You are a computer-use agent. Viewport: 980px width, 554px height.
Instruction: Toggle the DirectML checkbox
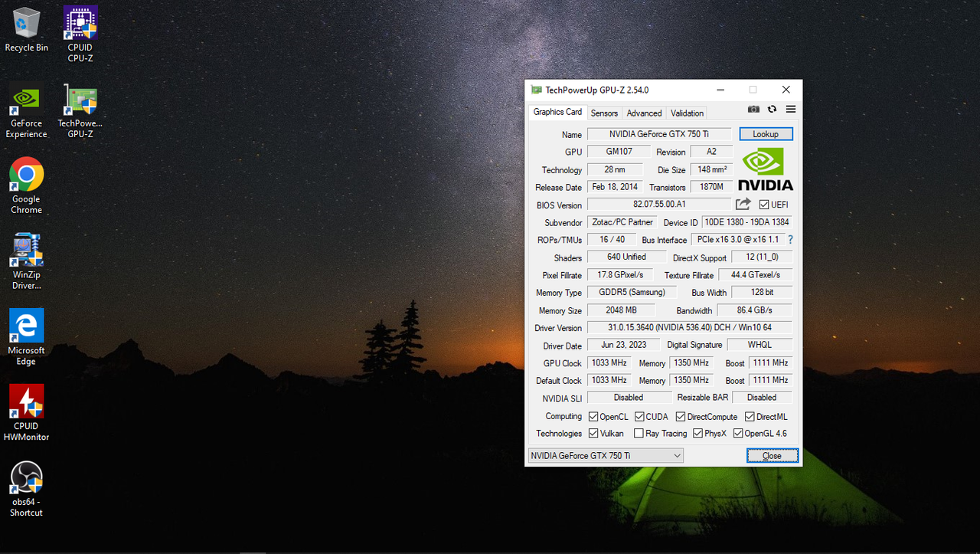click(750, 417)
